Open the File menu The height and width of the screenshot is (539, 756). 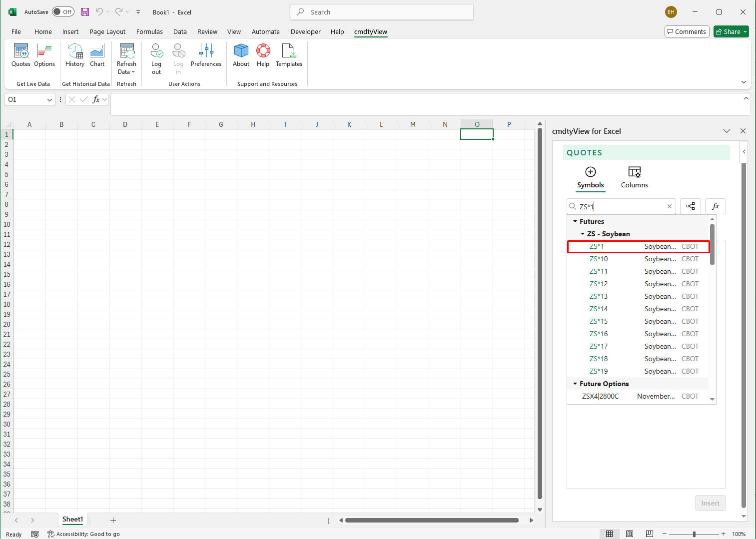(x=16, y=31)
